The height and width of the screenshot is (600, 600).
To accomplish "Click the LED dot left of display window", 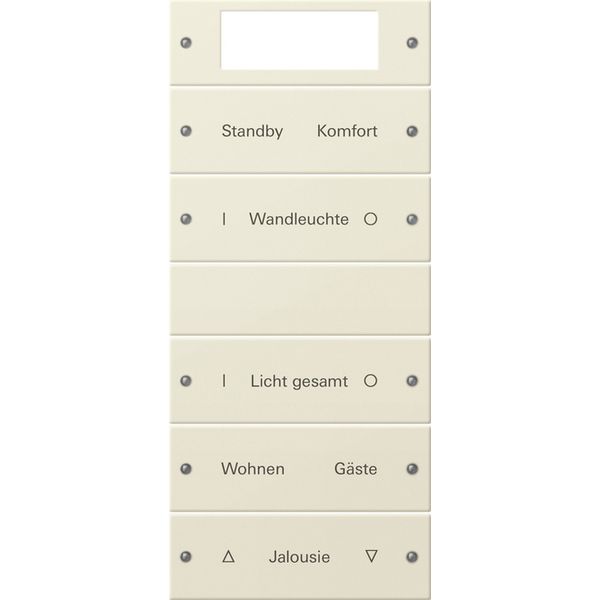I will coord(186,42).
